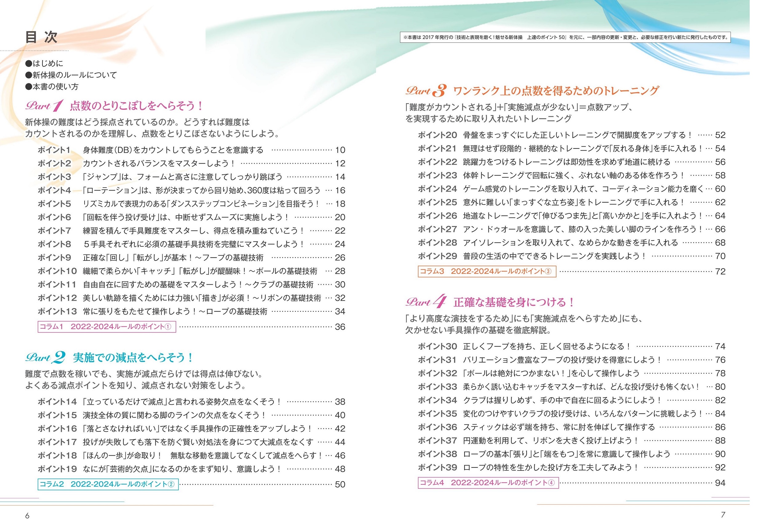This screenshot has width=769, height=532.
Task: Open ポイント27 アン・ドゥオール entry
Action: 572,229
